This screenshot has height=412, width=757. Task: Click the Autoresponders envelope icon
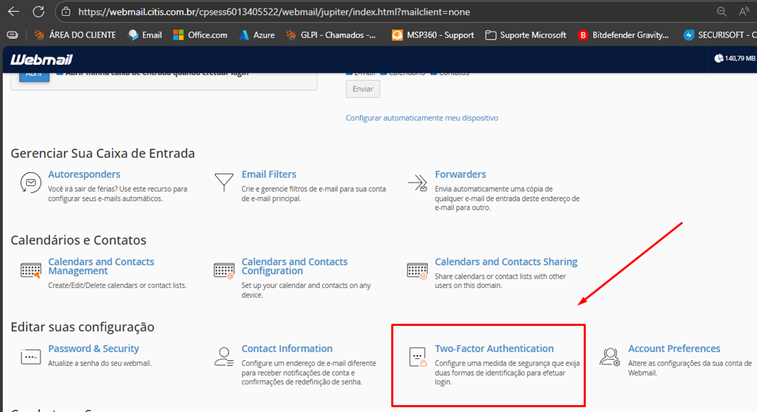(30, 183)
